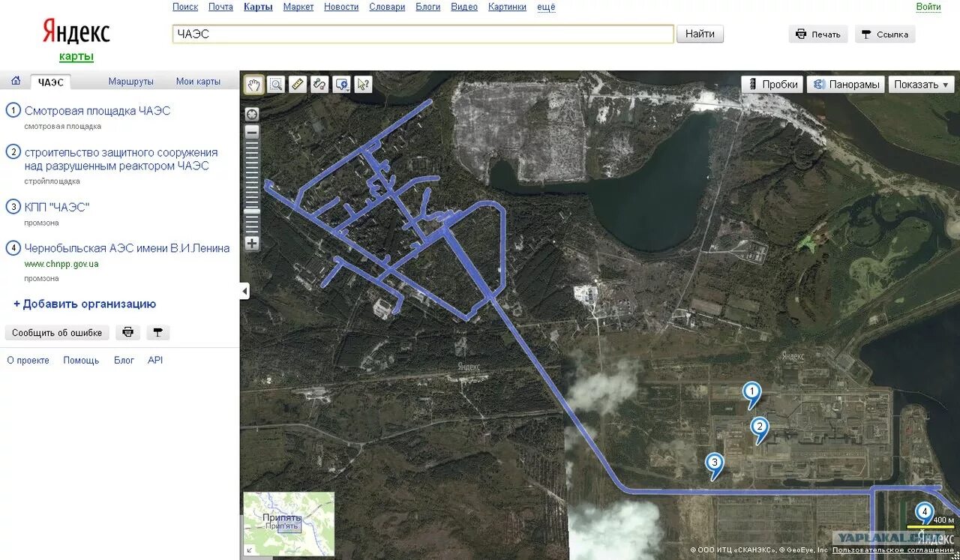960x560 pixels.
Task: Collapse the minimap with its corner arrow
Action: (250, 550)
